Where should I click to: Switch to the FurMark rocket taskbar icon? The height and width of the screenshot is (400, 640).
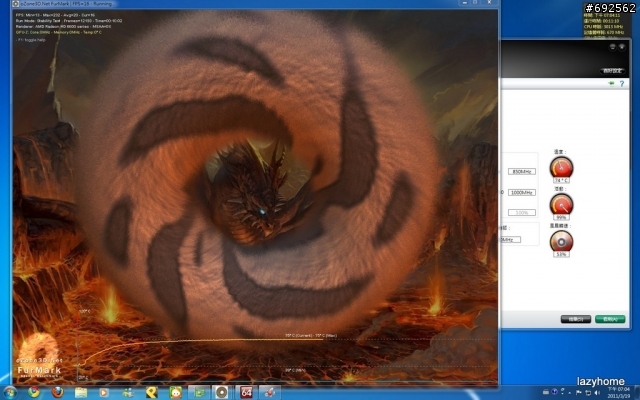coord(269,393)
